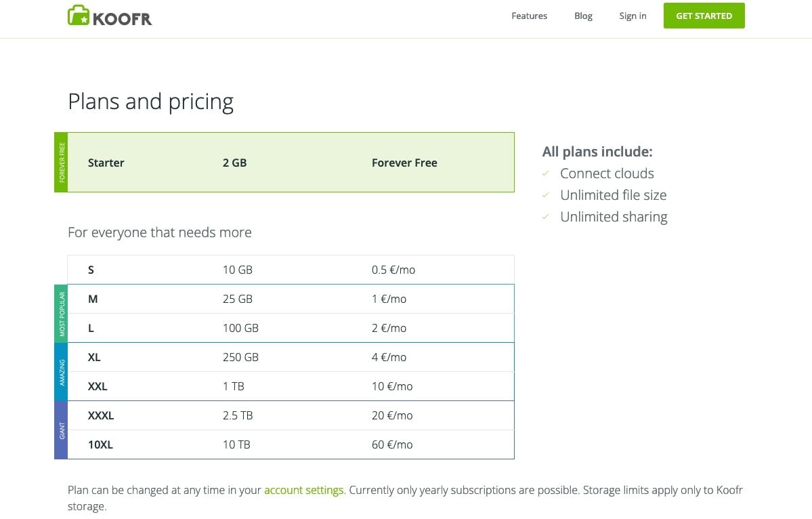The height and width of the screenshot is (519, 812).
Task: Open the Features menu item
Action: click(529, 16)
